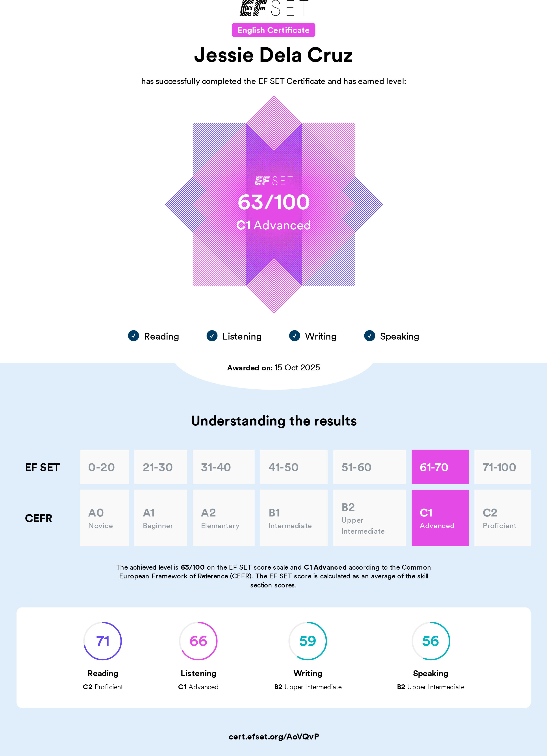Click the A0 Novice CEFR cell
The height and width of the screenshot is (756, 547).
(104, 518)
